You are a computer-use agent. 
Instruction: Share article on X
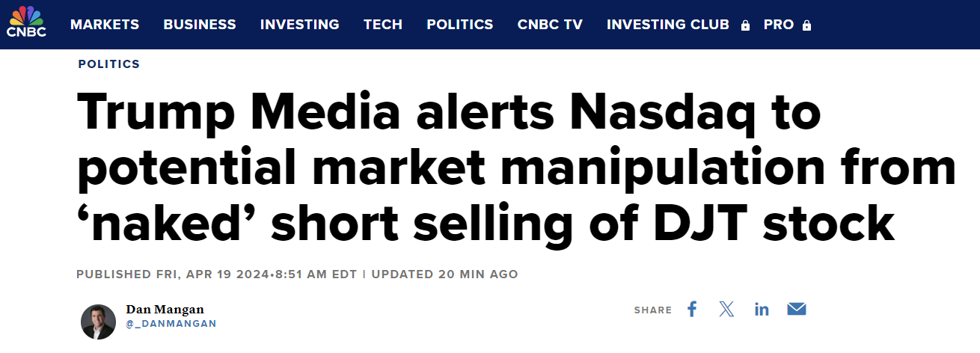click(726, 309)
